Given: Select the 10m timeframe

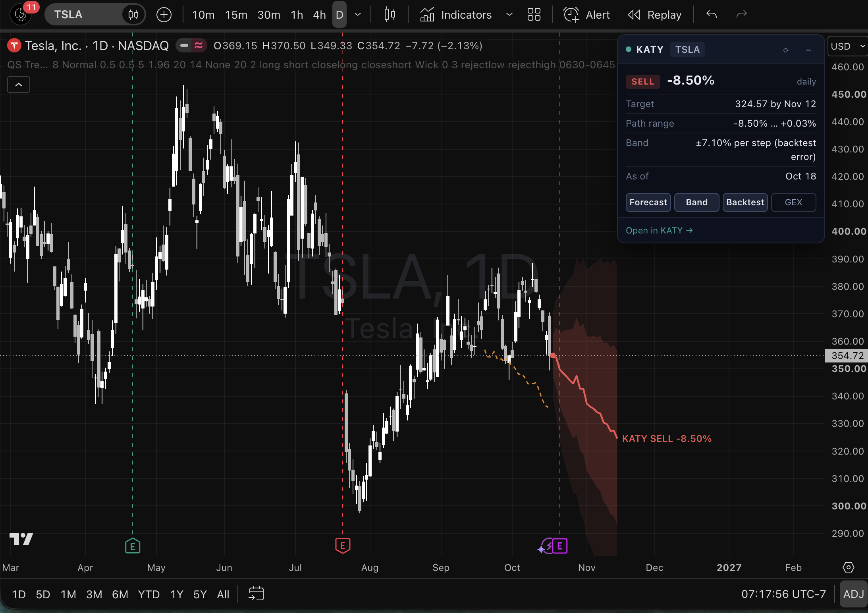Looking at the screenshot, I should (203, 15).
